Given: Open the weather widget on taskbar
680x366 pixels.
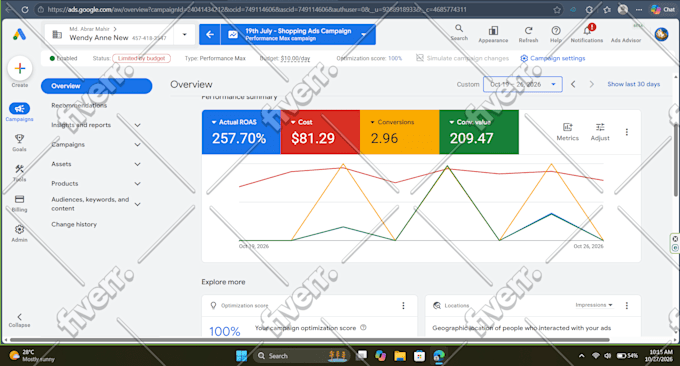Looking at the screenshot, I should [33, 356].
